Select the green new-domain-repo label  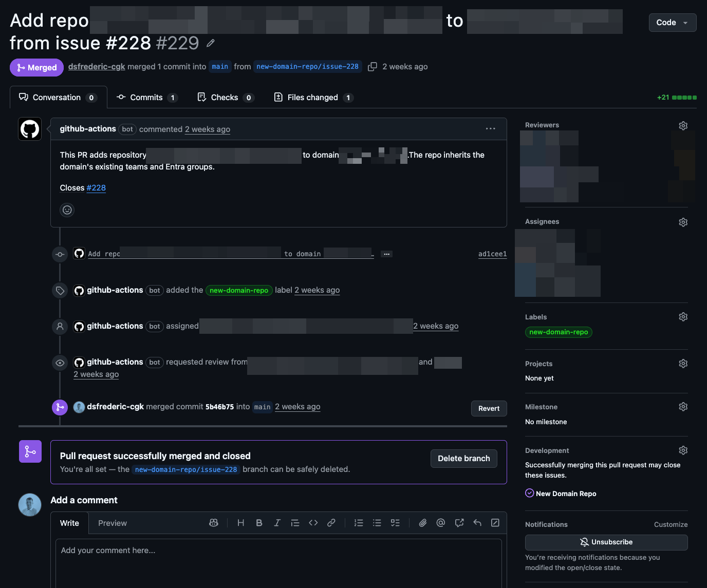[x=559, y=332]
